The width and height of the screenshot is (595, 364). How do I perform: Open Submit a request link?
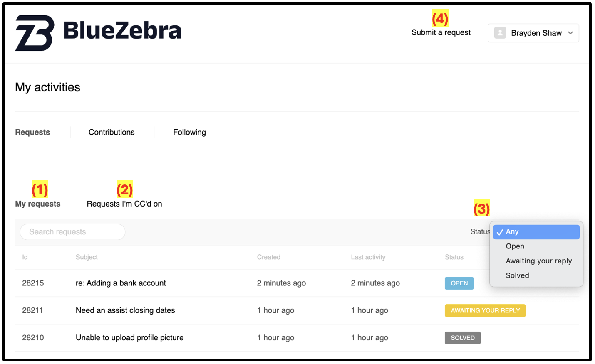click(x=441, y=32)
